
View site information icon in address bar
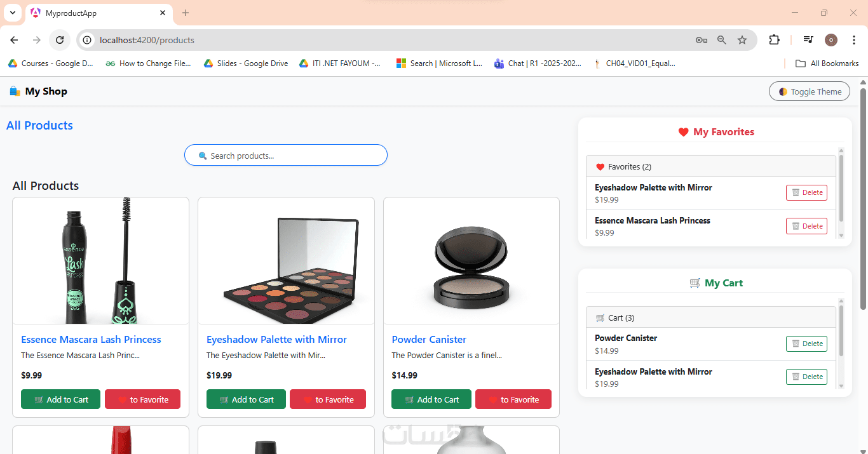[x=88, y=40]
